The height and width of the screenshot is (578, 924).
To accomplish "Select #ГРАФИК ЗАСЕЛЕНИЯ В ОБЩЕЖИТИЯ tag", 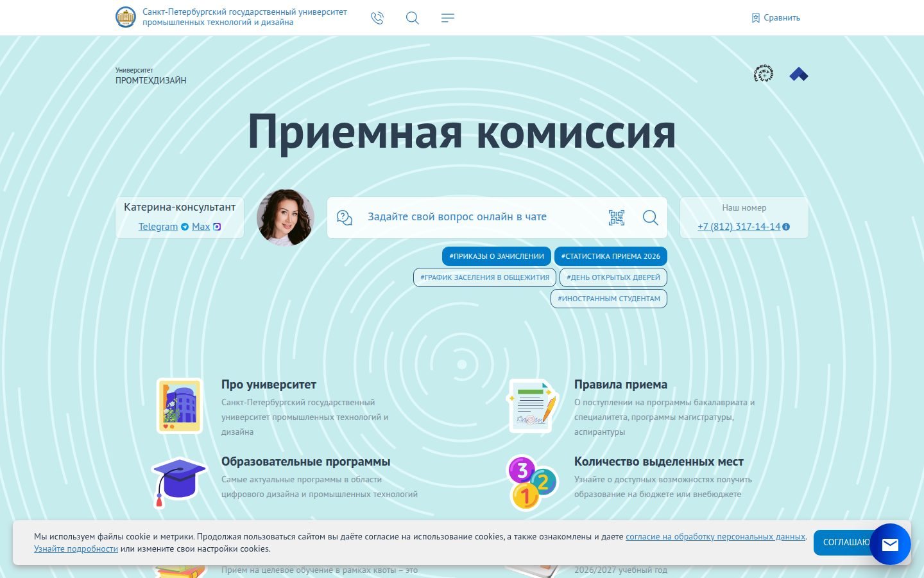I will click(485, 277).
